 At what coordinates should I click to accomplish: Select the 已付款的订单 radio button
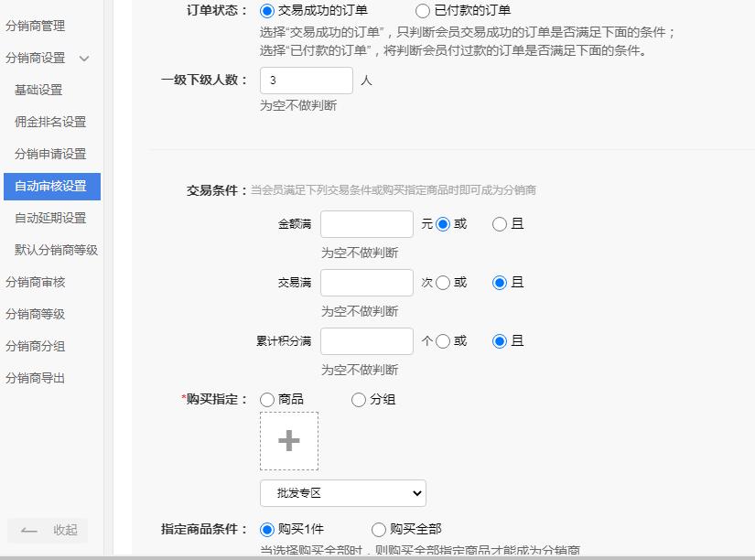pyautogui.click(x=422, y=11)
